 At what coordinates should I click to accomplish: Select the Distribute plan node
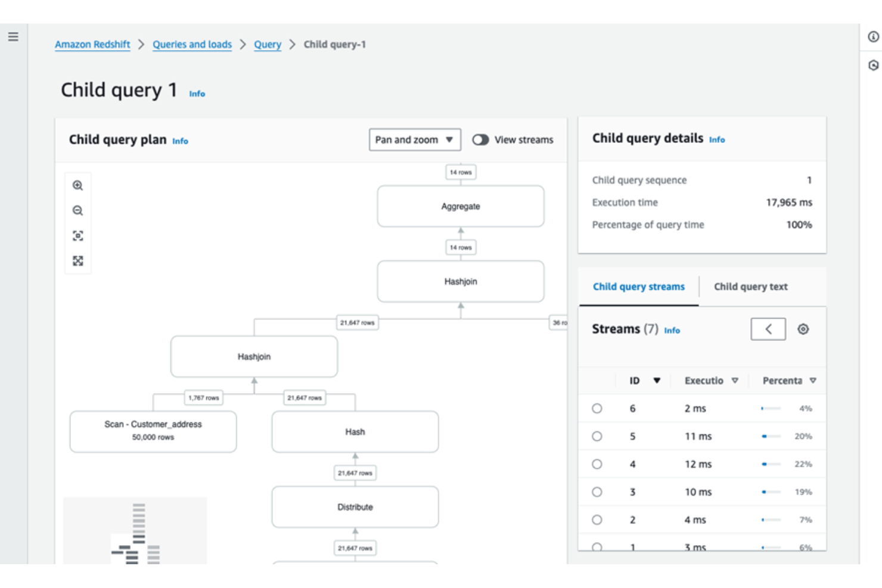[x=355, y=507]
